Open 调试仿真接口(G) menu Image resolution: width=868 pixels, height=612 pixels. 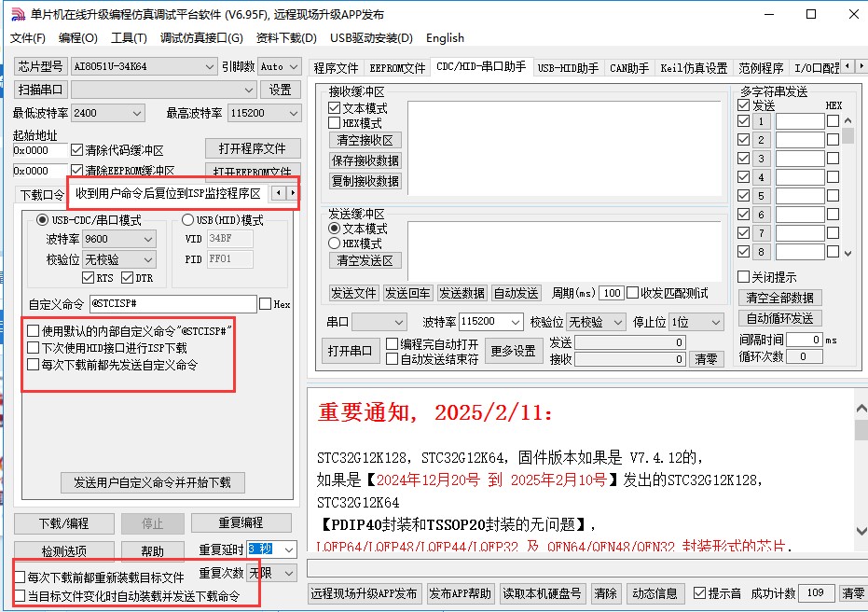click(x=201, y=38)
